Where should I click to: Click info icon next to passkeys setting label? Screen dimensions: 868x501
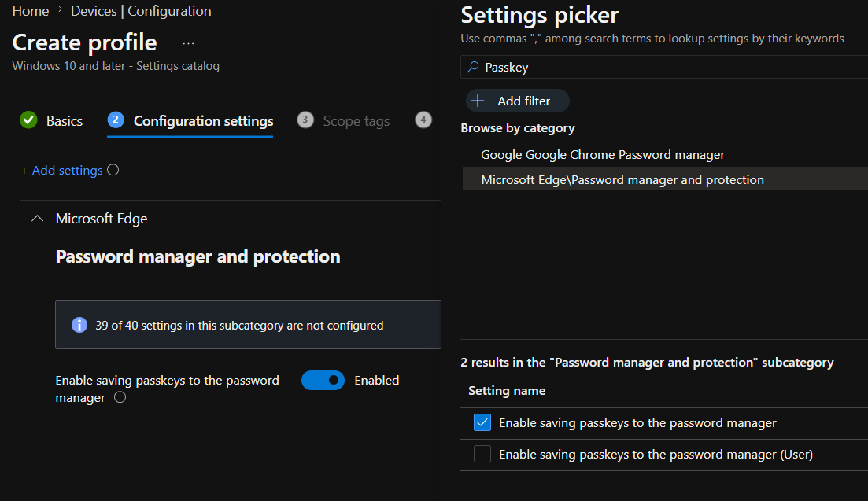click(120, 397)
